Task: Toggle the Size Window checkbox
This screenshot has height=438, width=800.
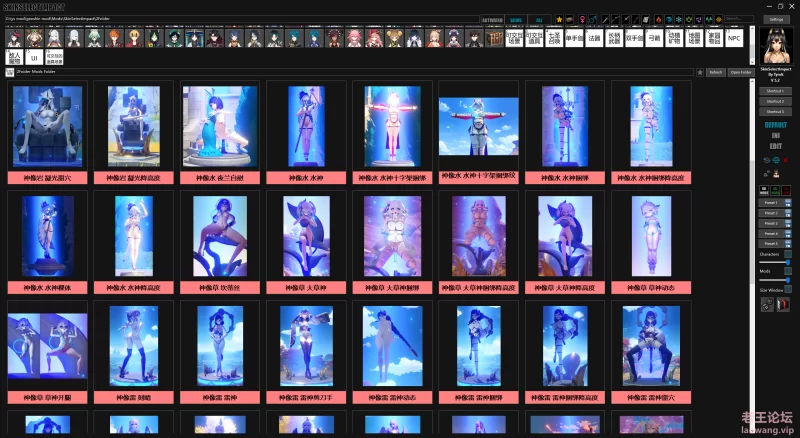Action: pos(788,289)
